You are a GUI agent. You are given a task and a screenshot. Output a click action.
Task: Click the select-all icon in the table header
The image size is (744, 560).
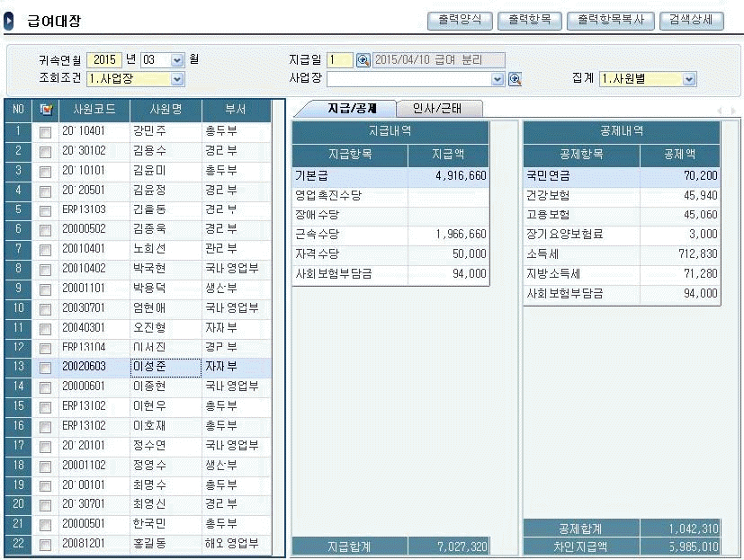46,110
